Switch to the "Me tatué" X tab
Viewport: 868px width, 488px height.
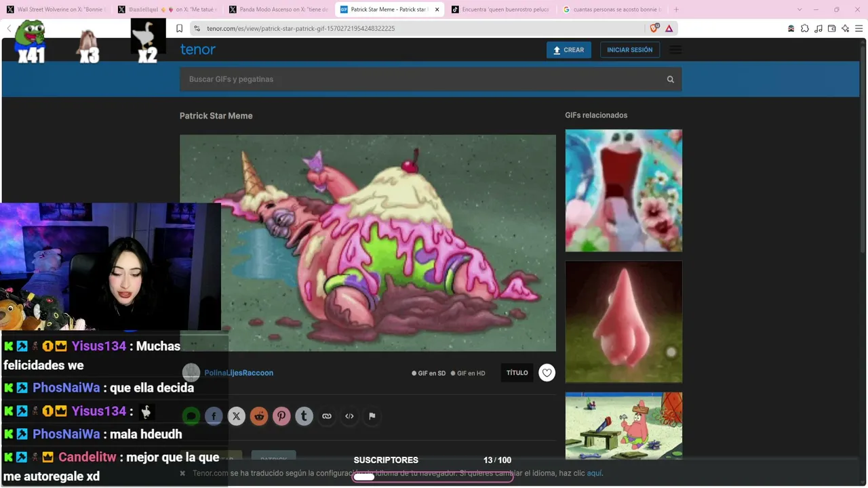click(167, 9)
